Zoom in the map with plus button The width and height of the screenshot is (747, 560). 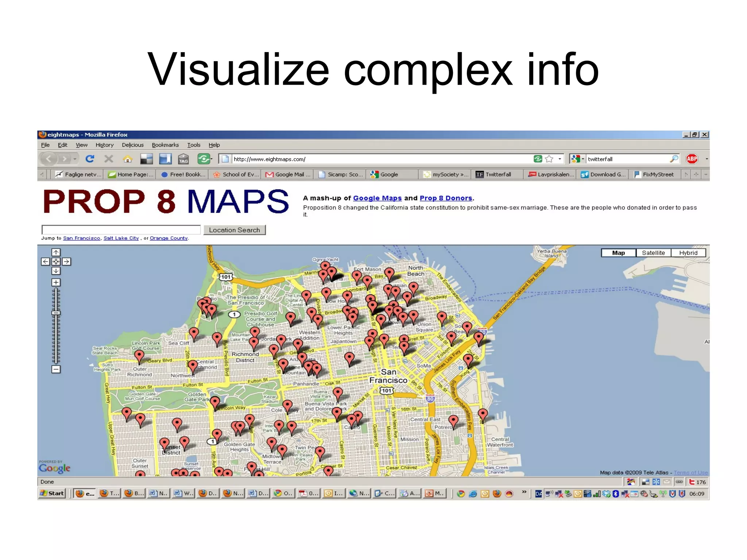click(x=56, y=283)
